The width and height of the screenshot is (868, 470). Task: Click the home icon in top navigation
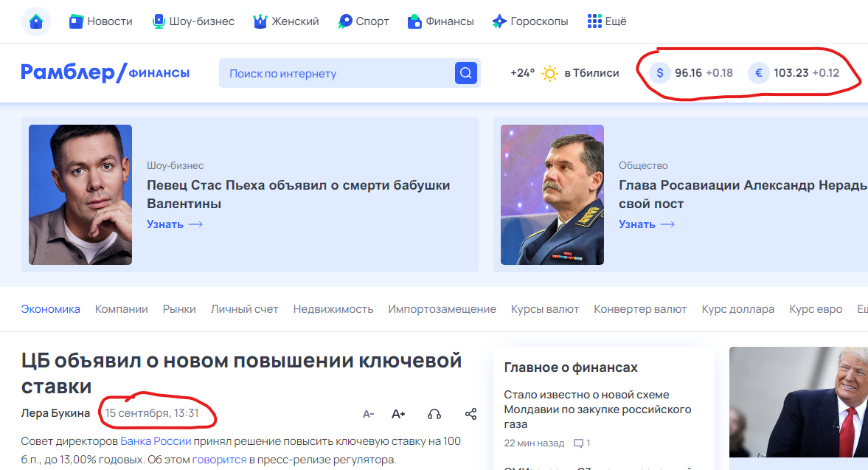click(x=36, y=21)
